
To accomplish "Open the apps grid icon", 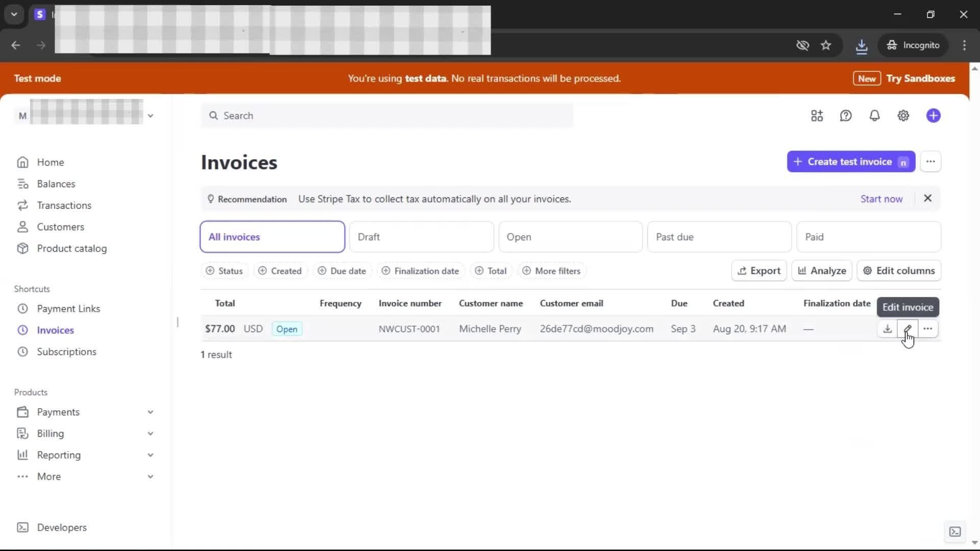I will (817, 116).
